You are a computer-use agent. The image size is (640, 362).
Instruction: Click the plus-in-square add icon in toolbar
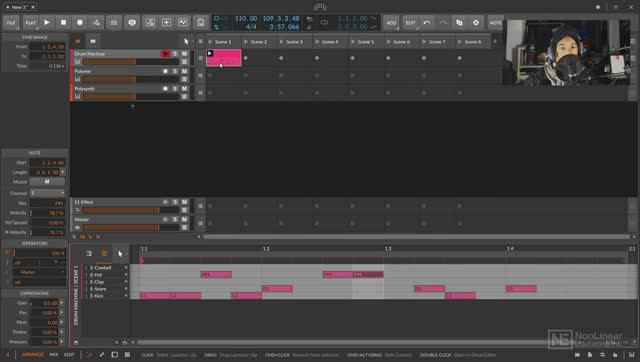click(167, 22)
